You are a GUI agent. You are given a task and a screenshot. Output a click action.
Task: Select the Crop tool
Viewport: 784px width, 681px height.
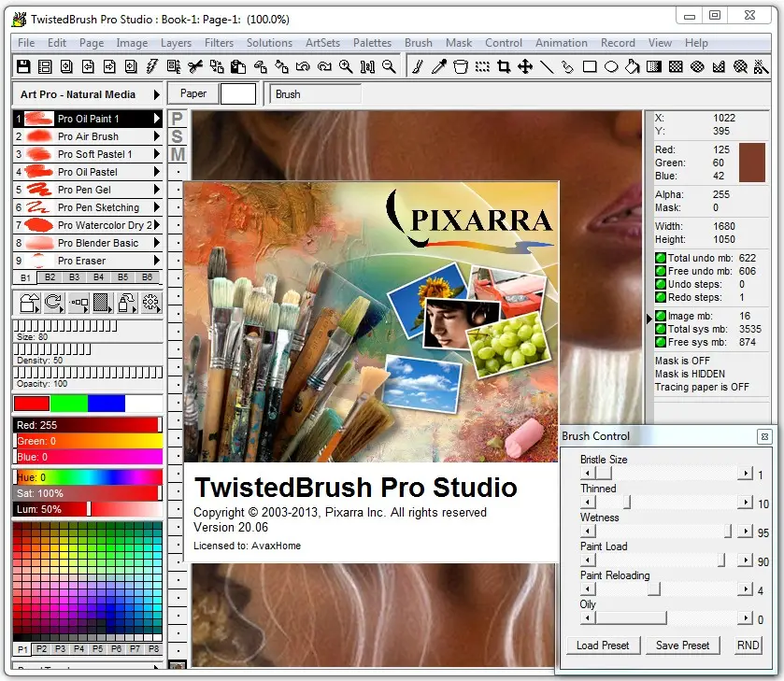coord(504,66)
